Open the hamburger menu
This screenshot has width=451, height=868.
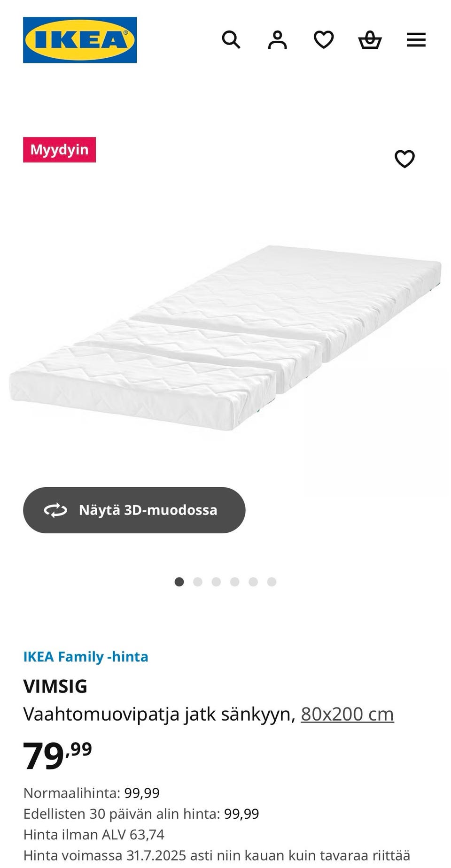tap(416, 40)
